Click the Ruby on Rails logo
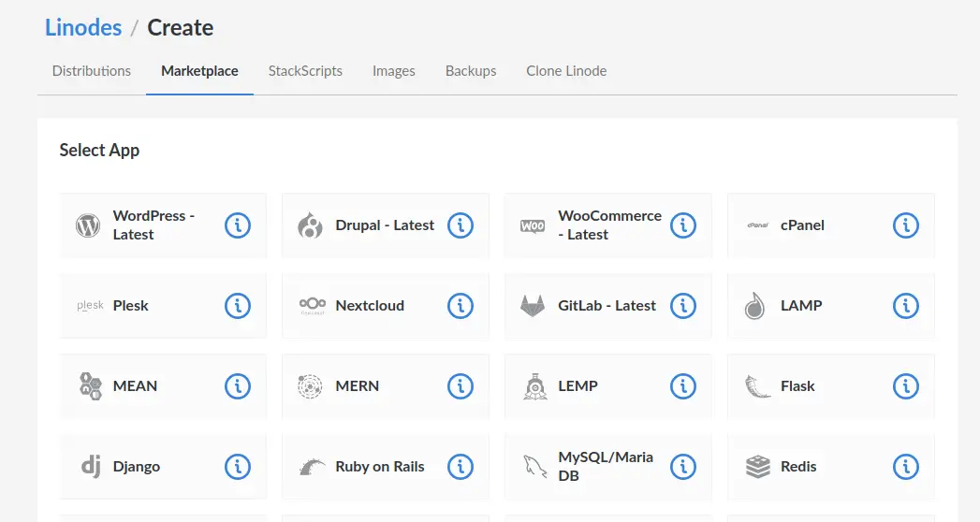This screenshot has height=522, width=980. tap(312, 467)
